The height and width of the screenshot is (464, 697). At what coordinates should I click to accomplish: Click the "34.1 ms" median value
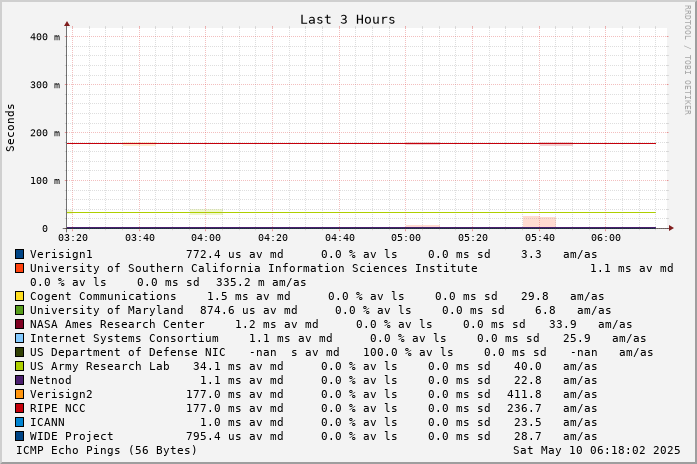tap(217, 366)
